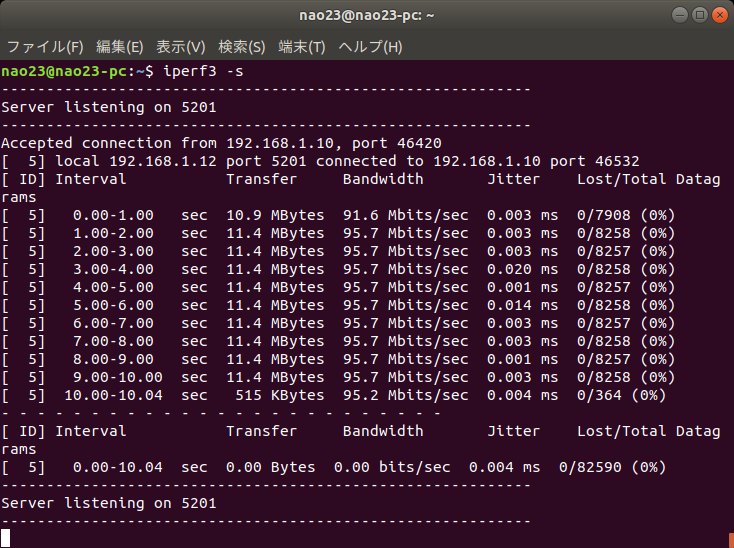The image size is (734, 548).
Task: Open the 編集(E) menu
Action: (x=119, y=47)
